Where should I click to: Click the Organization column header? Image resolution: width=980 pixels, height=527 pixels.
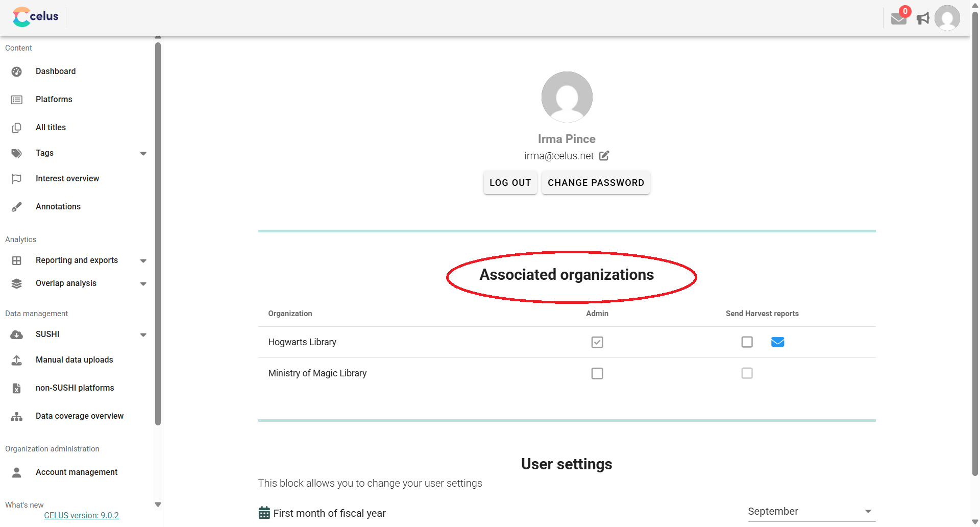point(290,314)
